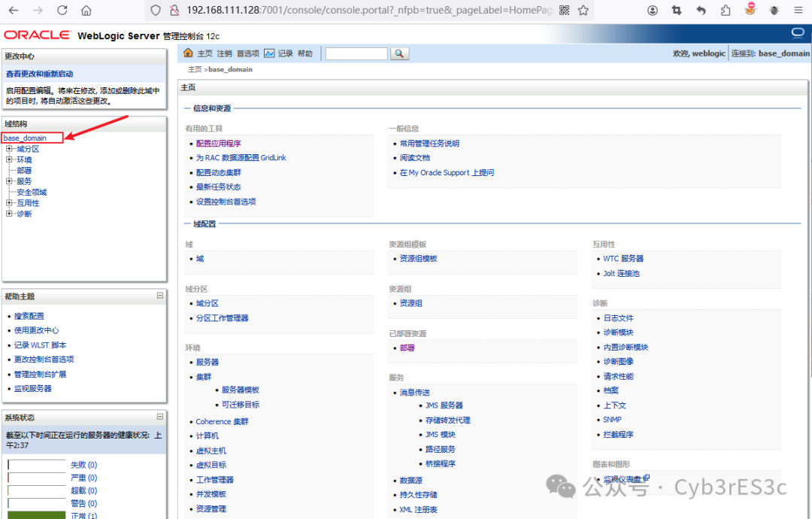This screenshot has width=812, height=519.
Task: Open 帮助 in the top toolbar
Action: click(x=305, y=53)
